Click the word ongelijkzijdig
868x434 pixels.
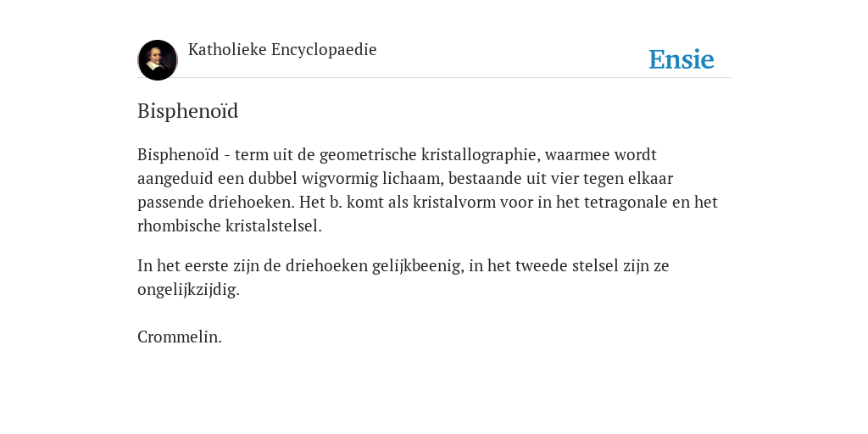pos(188,290)
